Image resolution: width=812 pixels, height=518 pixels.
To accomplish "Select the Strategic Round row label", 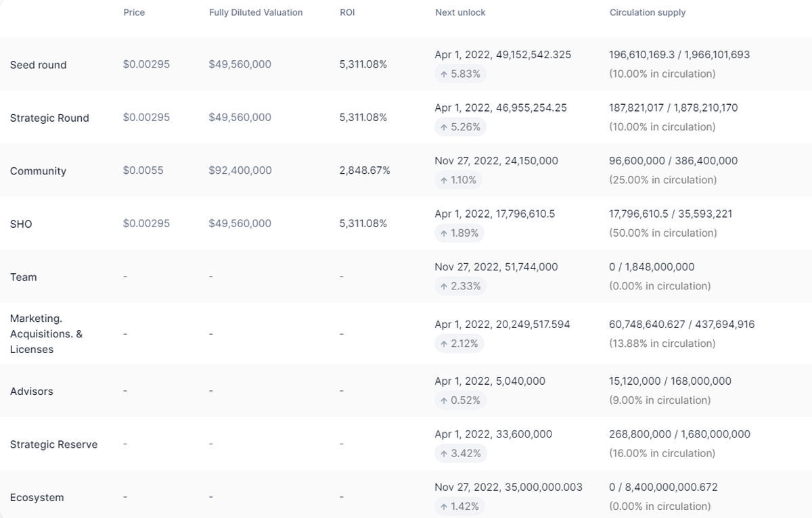I will [49, 118].
